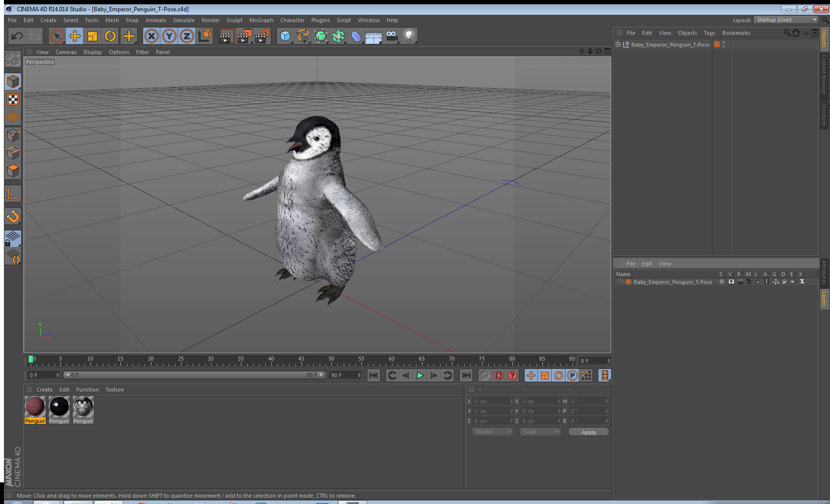The width and height of the screenshot is (830, 504).
Task: Enable Model mode cube icon
Action: click(13, 82)
